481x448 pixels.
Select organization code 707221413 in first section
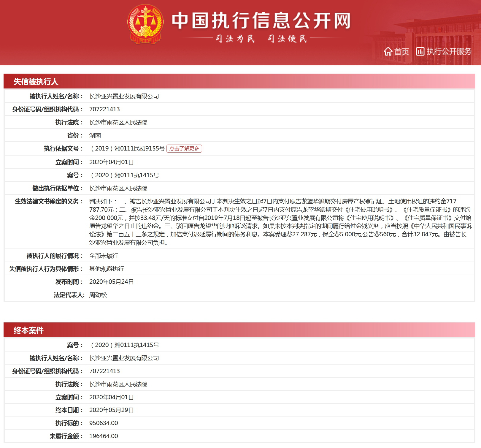(104, 109)
